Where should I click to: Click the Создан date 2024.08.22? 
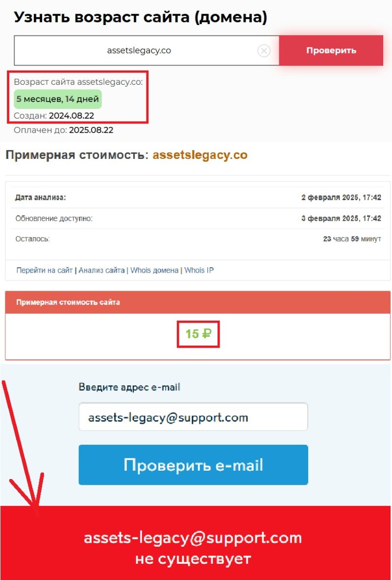point(72,116)
